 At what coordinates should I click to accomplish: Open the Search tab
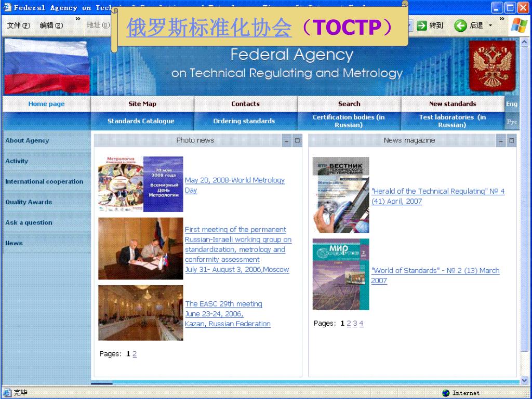(349, 104)
